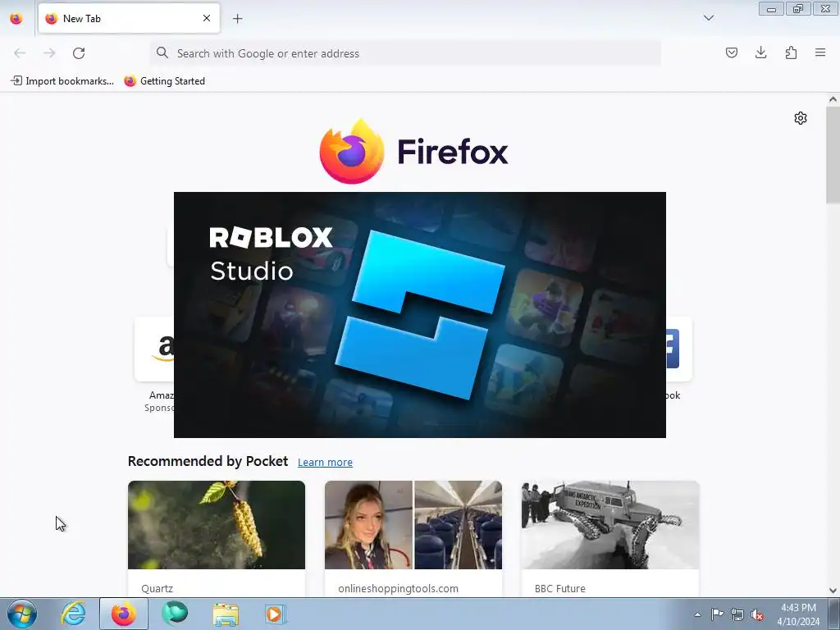This screenshot has width=840, height=630.
Task: Follow the Learn more Pocket link
Action: coord(325,462)
